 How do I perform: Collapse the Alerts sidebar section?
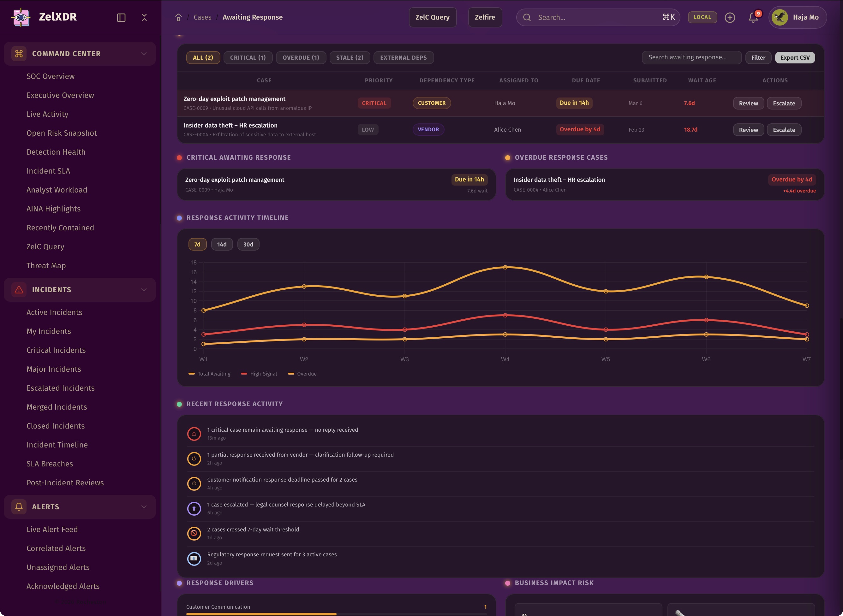(144, 507)
